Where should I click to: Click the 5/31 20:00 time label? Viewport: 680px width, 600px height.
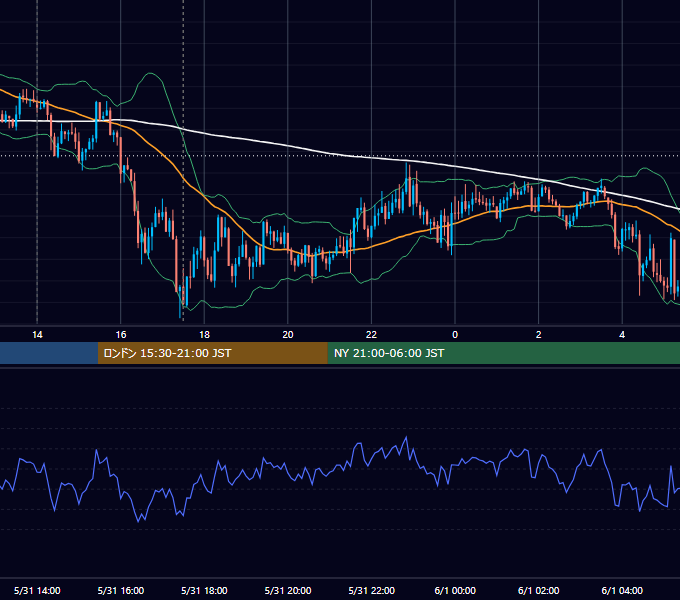click(288, 590)
